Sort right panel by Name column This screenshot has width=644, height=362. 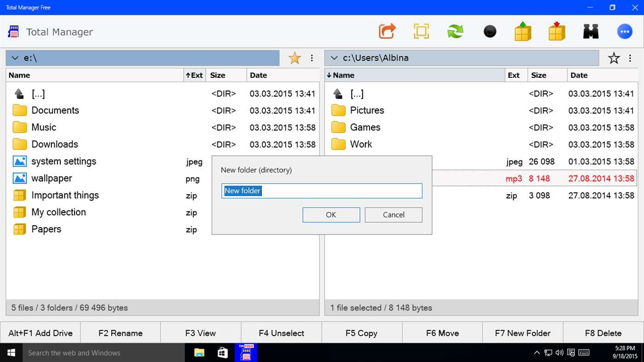(415, 75)
